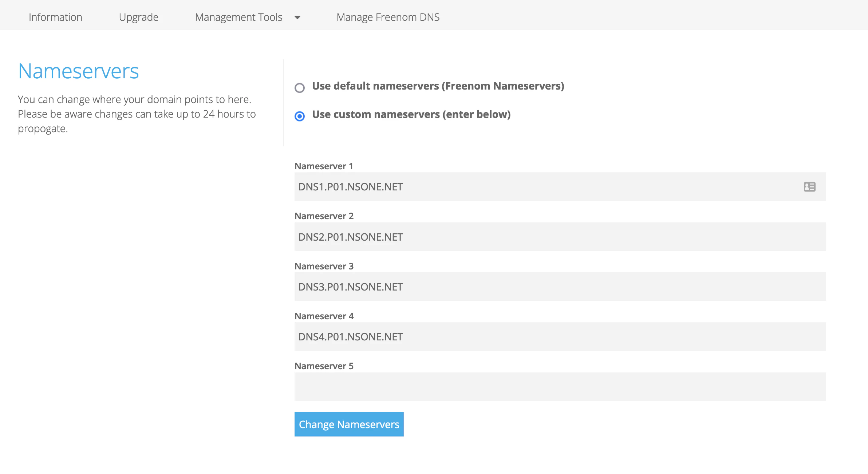Click the 'Use custom nameservers (enter below)' label
The height and width of the screenshot is (474, 868).
[411, 114]
